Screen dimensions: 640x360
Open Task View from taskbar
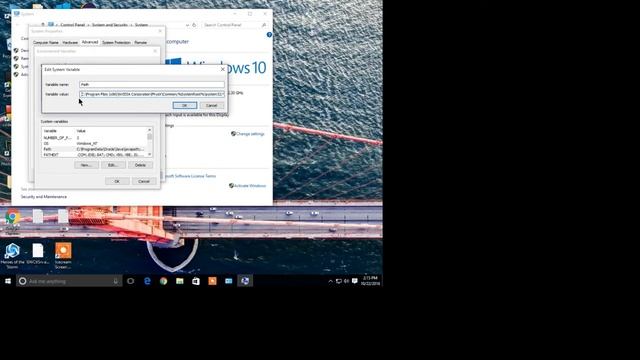tap(131, 281)
